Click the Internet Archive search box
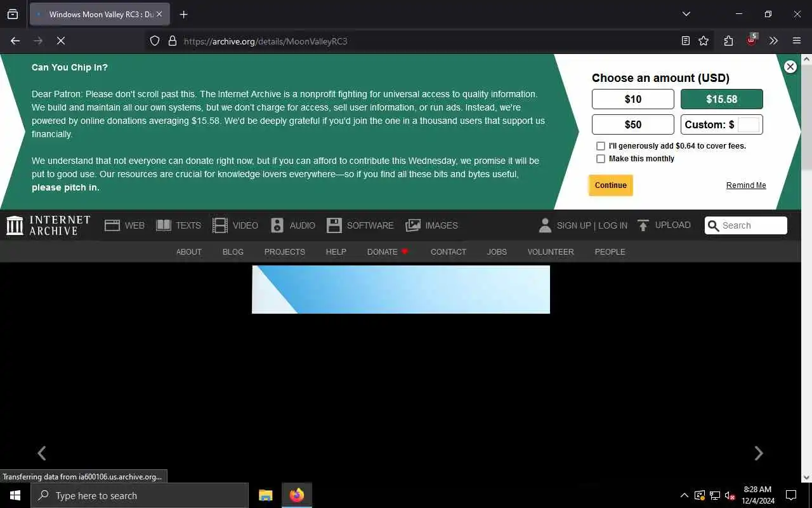812x508 pixels. click(746, 225)
